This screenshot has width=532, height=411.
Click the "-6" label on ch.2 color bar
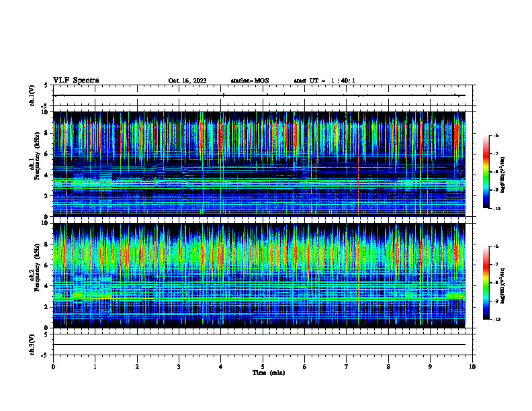pyautogui.click(x=496, y=246)
